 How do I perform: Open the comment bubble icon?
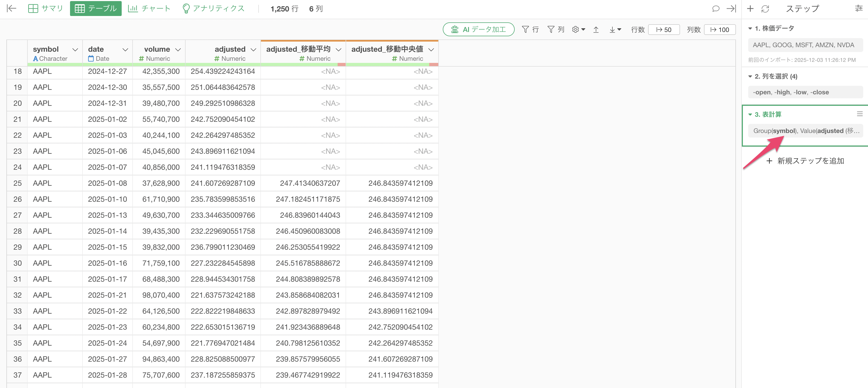click(715, 9)
